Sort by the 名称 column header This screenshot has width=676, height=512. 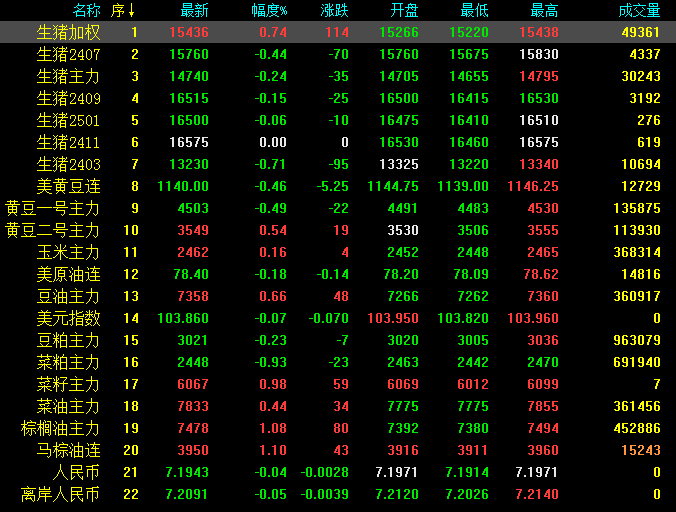point(87,10)
